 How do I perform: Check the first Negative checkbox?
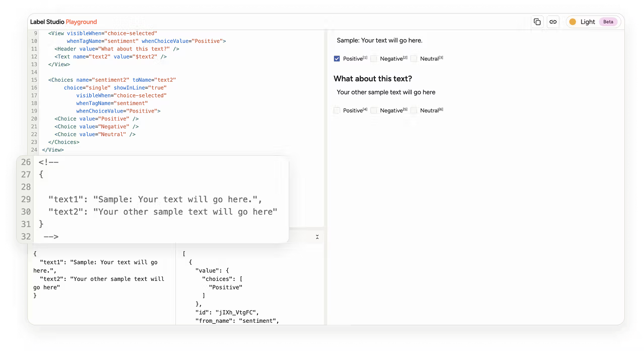374,58
